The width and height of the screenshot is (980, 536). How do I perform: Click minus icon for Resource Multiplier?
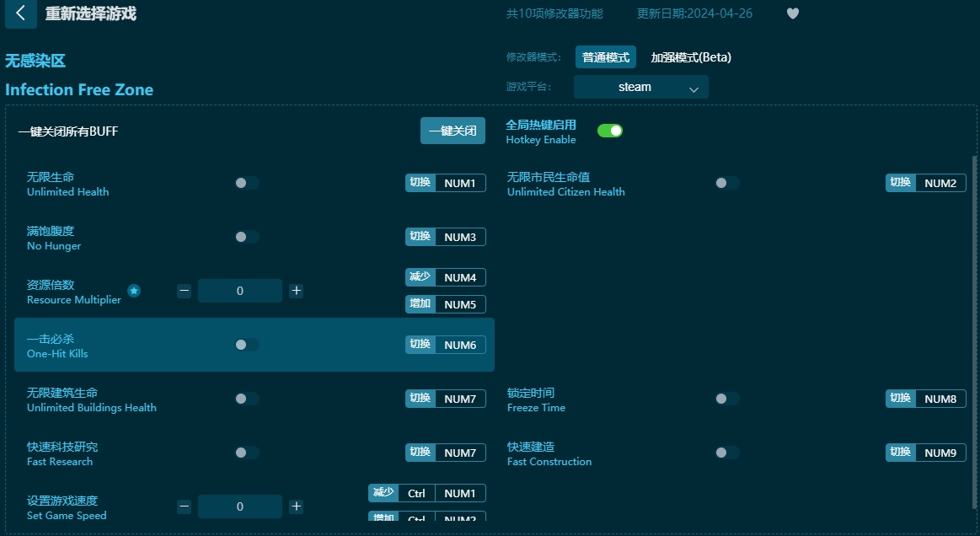pos(184,291)
